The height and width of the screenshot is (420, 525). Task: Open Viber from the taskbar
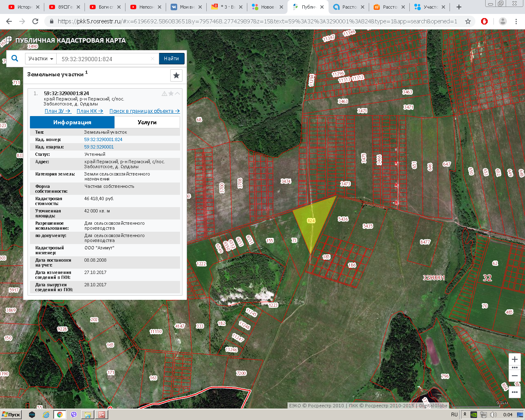point(74,415)
